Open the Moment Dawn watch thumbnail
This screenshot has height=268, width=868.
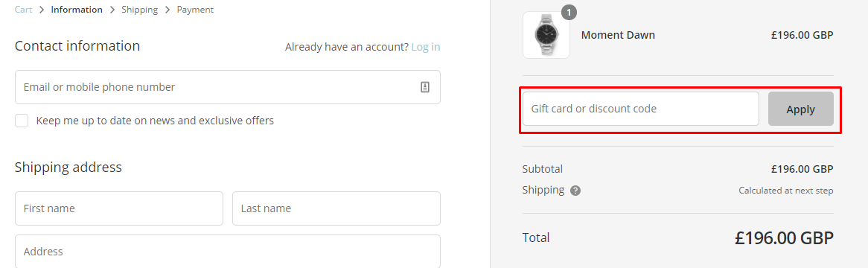(546, 35)
